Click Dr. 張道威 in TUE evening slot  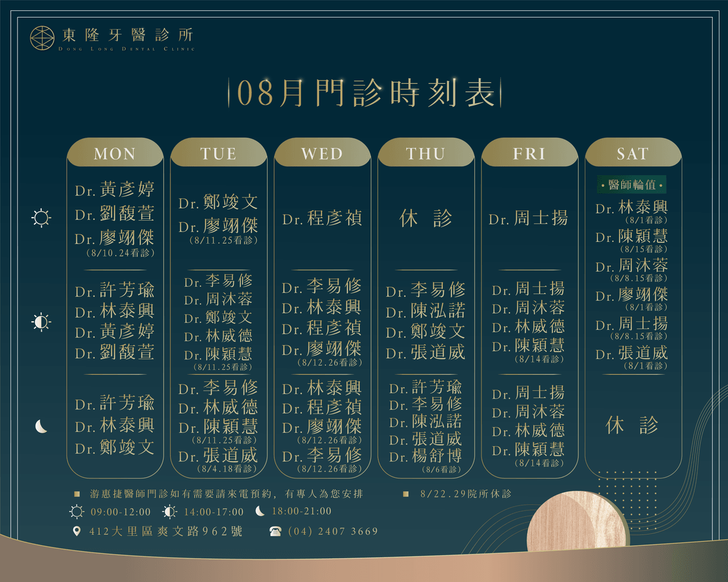[218, 455]
